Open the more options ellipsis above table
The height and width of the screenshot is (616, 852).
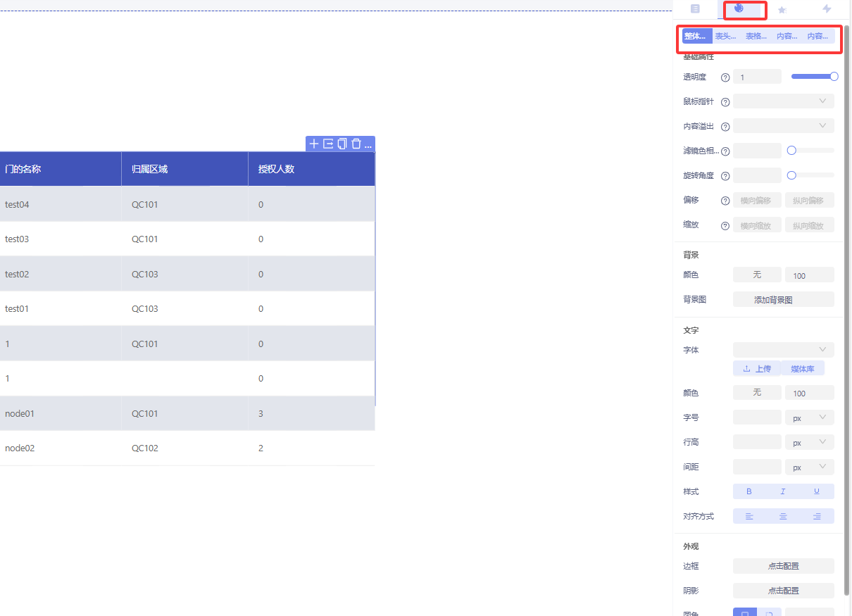[368, 144]
